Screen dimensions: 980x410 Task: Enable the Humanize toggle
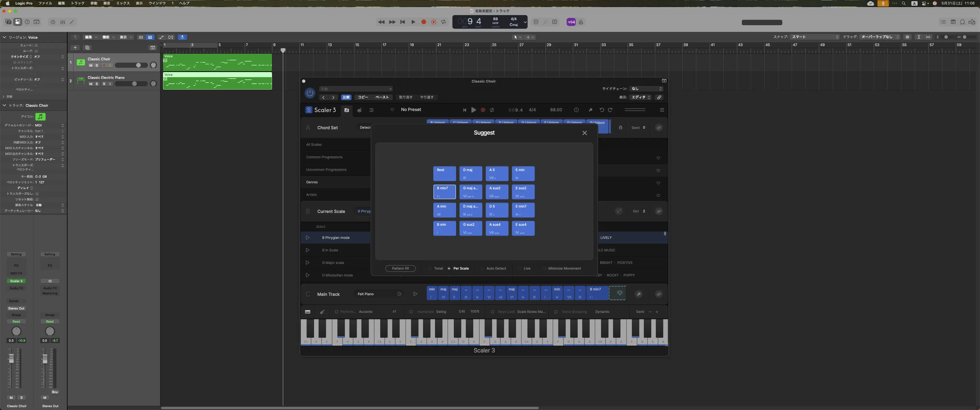pos(411,311)
